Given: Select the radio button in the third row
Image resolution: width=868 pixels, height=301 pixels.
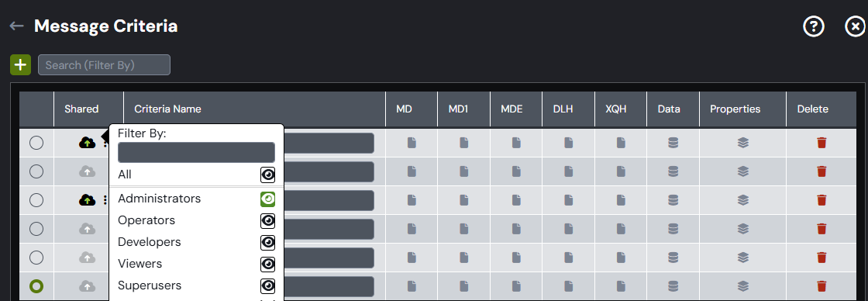Looking at the screenshot, I should coord(36,199).
